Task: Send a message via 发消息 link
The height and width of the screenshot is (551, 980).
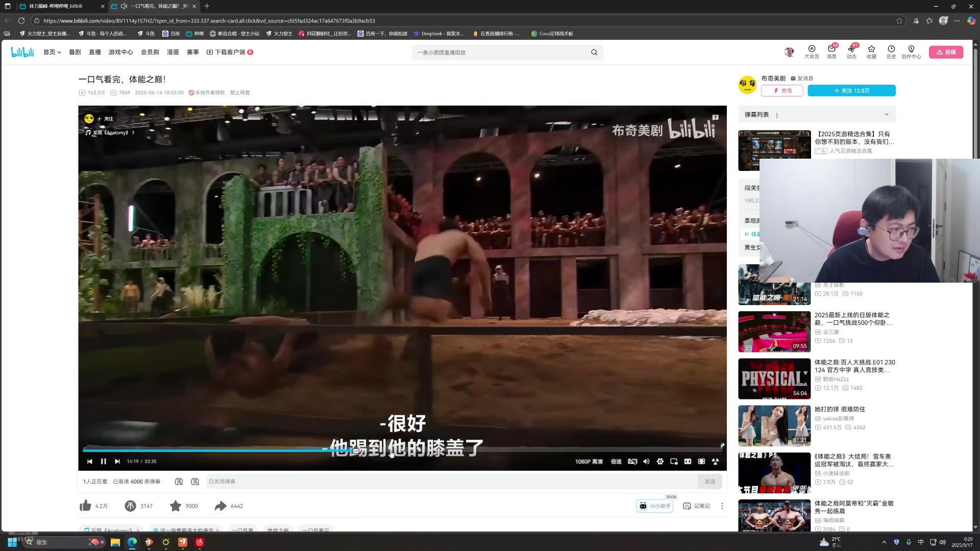Action: tap(802, 78)
